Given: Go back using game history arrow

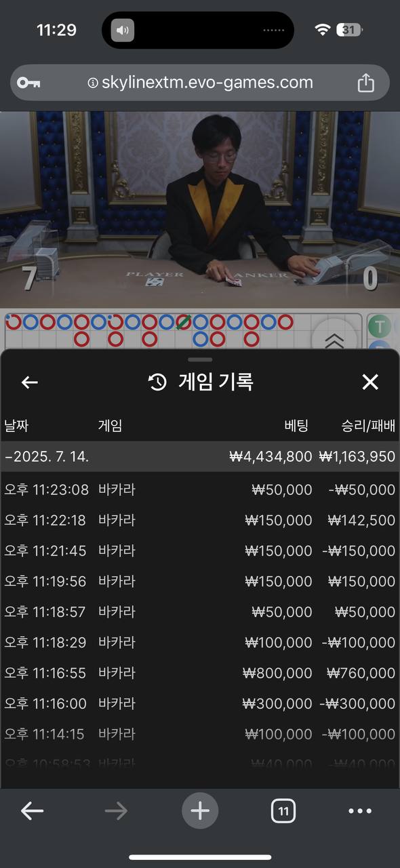Looking at the screenshot, I should click(29, 382).
